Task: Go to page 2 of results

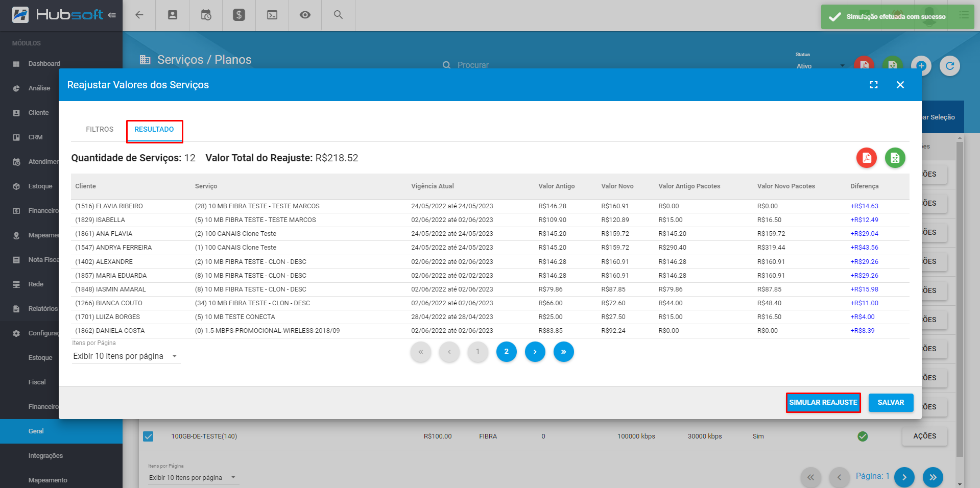Action: click(x=506, y=352)
